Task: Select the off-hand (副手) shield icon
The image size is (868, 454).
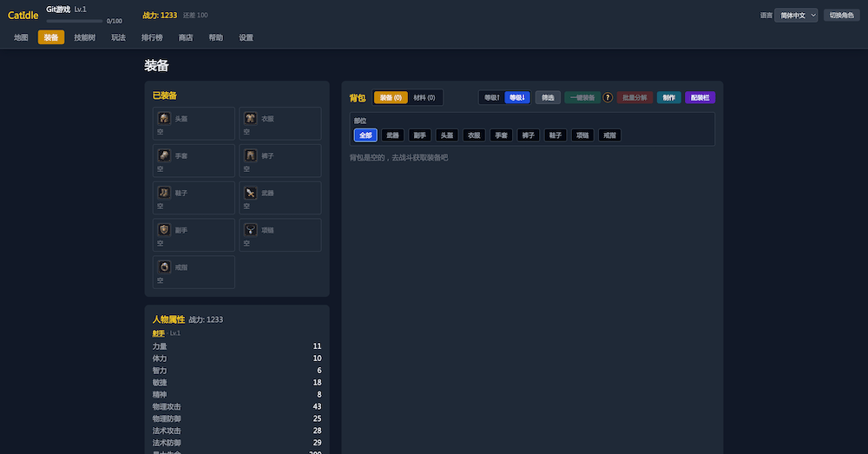Action: click(164, 229)
